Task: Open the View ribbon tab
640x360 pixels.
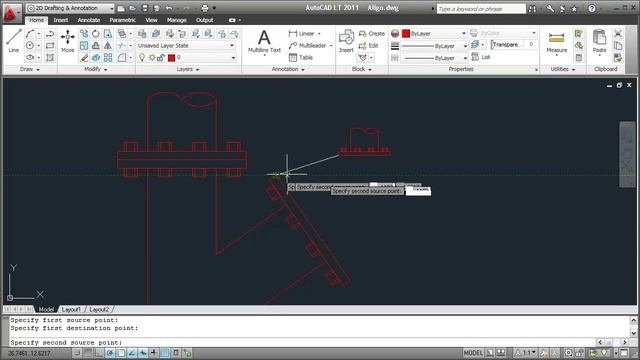Action: click(151, 20)
